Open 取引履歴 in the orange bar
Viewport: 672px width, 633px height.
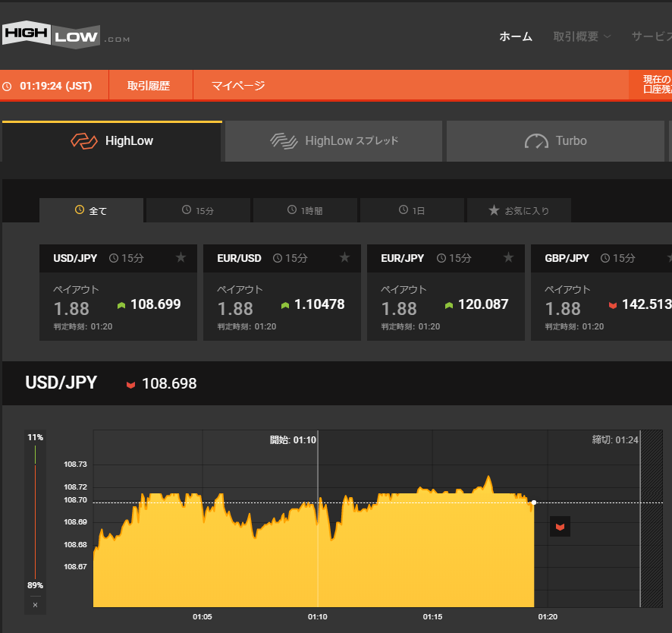coord(149,86)
